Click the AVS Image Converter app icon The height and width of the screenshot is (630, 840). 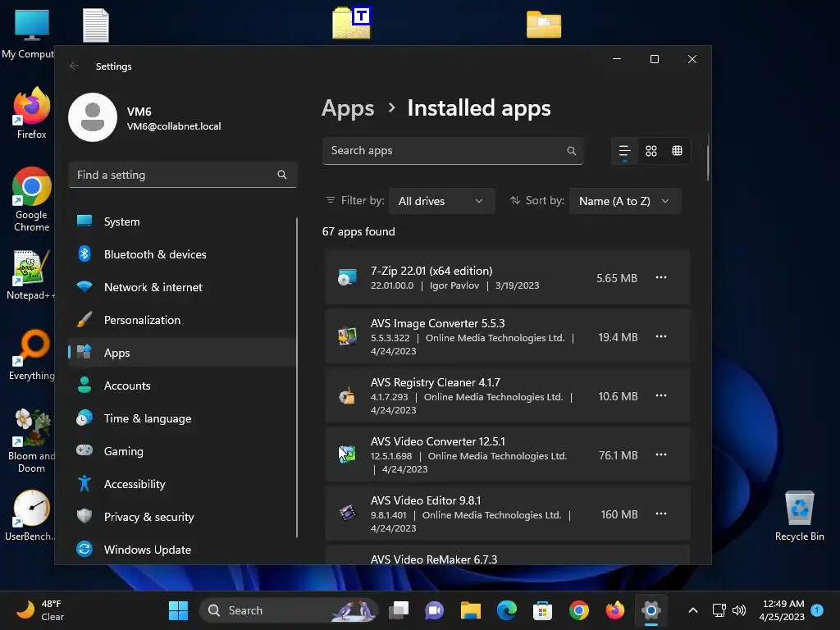tap(347, 336)
